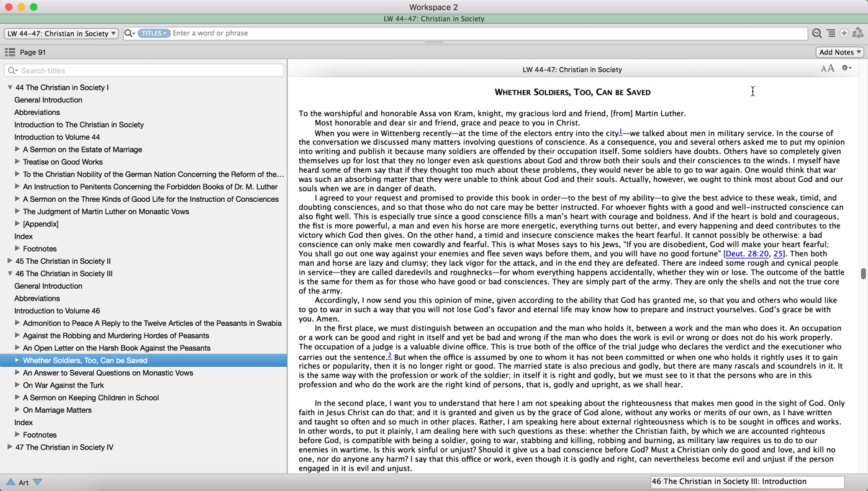Select A Sermon on the Three Kinds of Good Life
Screen dimensions: 868x491
click(x=151, y=199)
